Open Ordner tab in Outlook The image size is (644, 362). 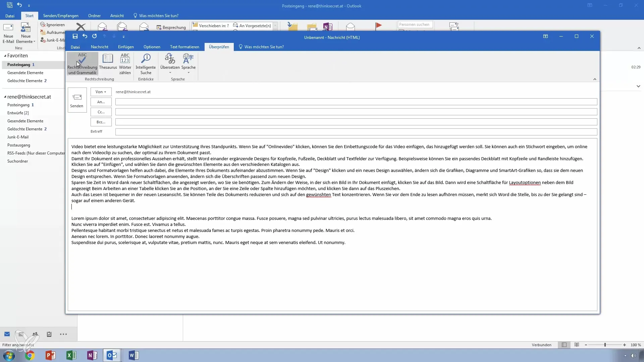click(94, 16)
